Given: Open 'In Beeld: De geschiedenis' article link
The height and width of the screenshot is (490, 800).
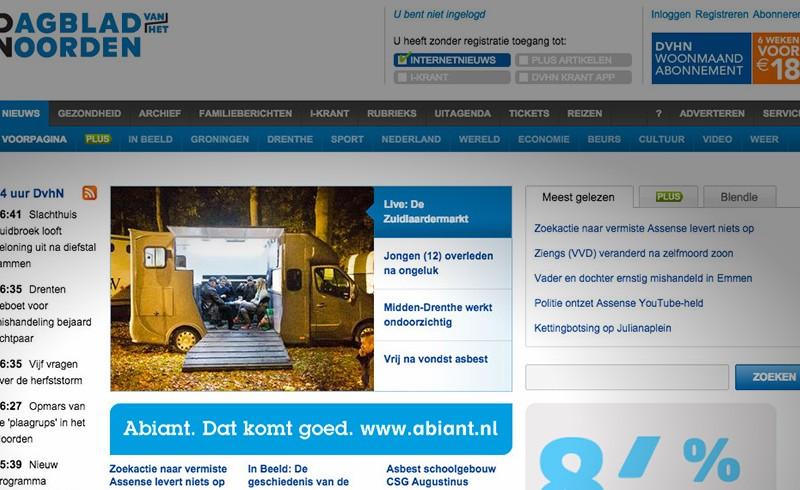Looking at the screenshot, I should click(298, 475).
